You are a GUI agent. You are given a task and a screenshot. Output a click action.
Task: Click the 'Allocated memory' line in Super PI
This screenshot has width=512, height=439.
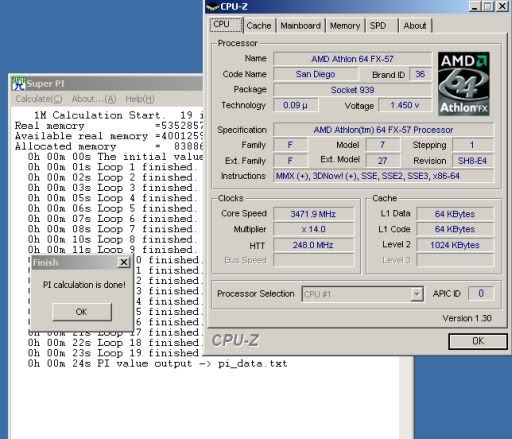click(x=109, y=146)
